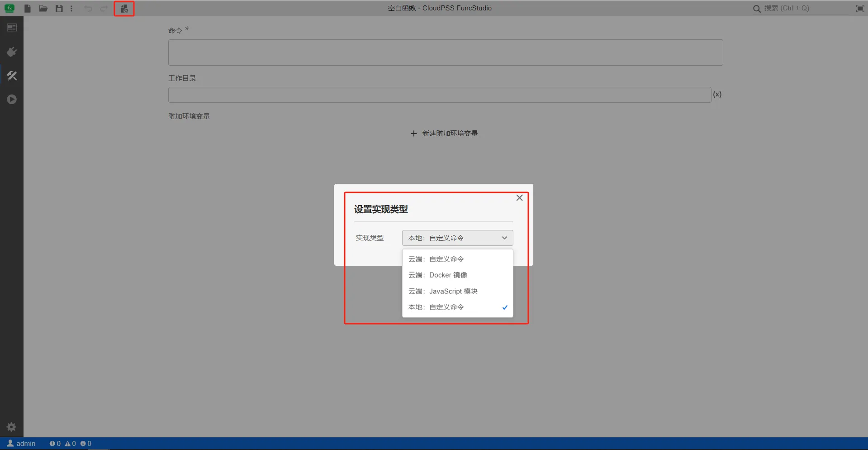Open settings gear at sidebar bottom
This screenshot has width=868, height=450.
11,426
